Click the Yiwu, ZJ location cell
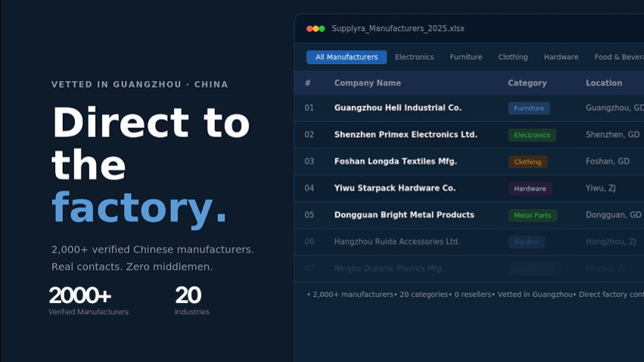The width and height of the screenshot is (644, 362). pos(600,188)
